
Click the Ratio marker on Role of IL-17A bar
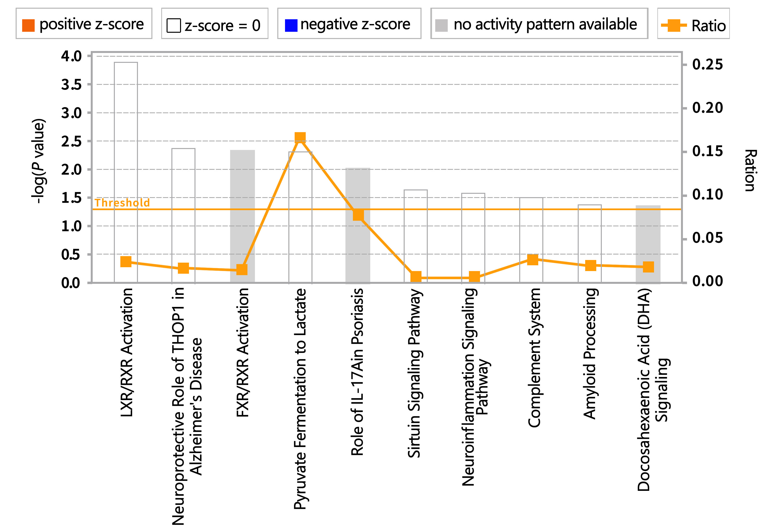click(x=358, y=215)
